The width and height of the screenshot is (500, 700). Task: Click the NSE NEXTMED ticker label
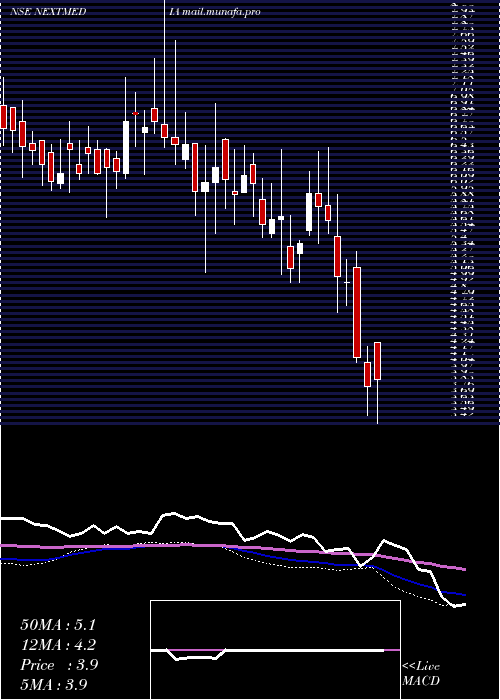(48, 12)
